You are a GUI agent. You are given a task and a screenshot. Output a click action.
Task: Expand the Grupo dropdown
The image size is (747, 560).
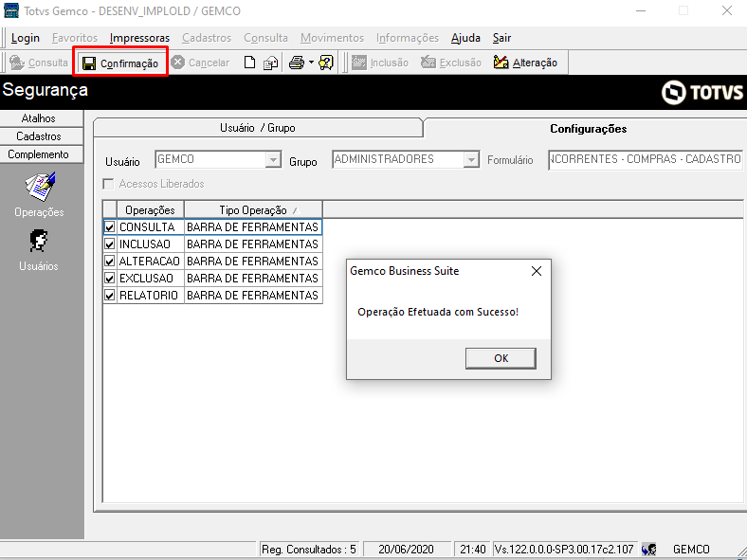coord(471,159)
